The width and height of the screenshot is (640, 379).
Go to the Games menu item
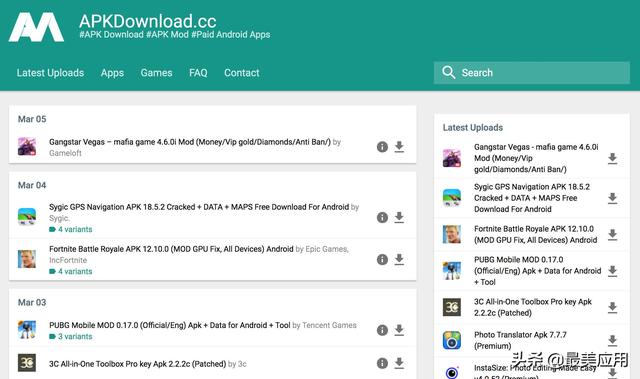point(156,73)
